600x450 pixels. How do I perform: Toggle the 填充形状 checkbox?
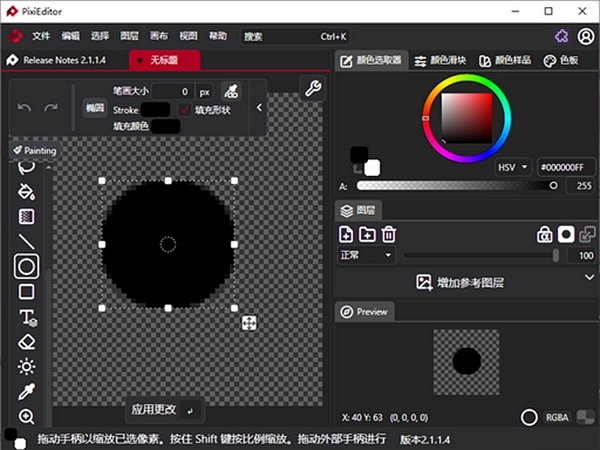[185, 110]
